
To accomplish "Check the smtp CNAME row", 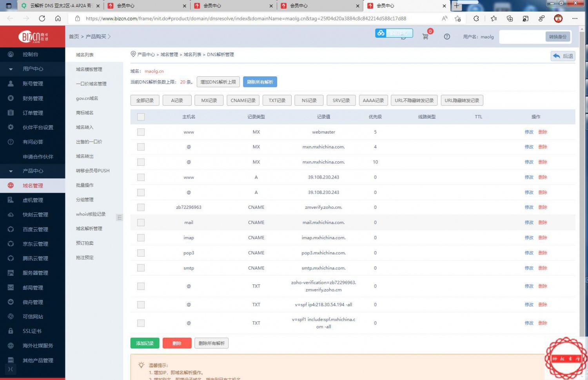I will coord(141,268).
